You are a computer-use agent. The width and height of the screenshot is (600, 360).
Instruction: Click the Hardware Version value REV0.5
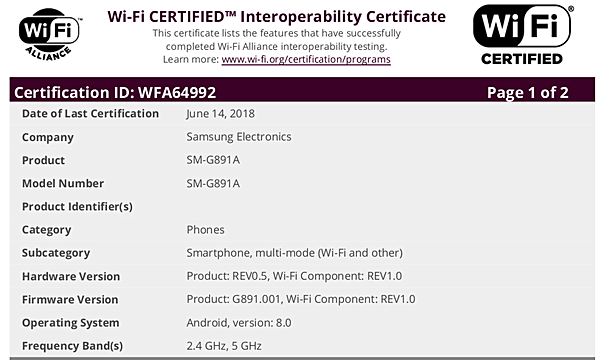click(294, 276)
